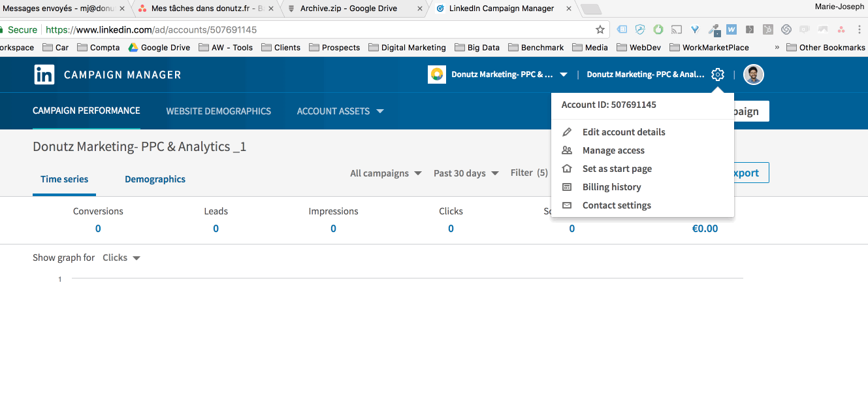Click the HubSpot extension icon
868x404 pixels.
(x=768, y=29)
